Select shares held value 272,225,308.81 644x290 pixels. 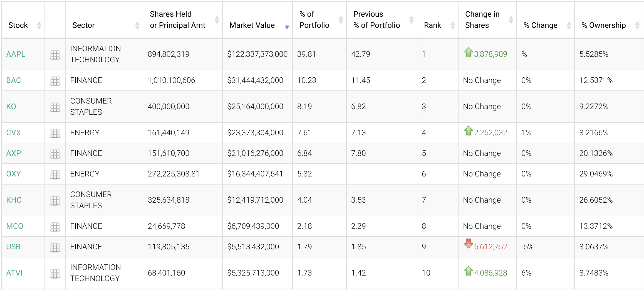coord(174,174)
